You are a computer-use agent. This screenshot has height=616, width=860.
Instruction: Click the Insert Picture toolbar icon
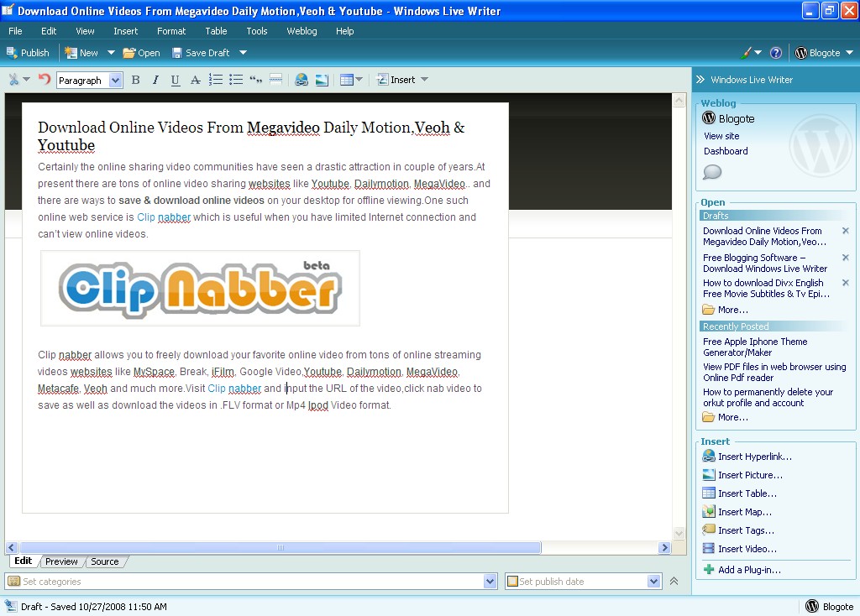322,80
